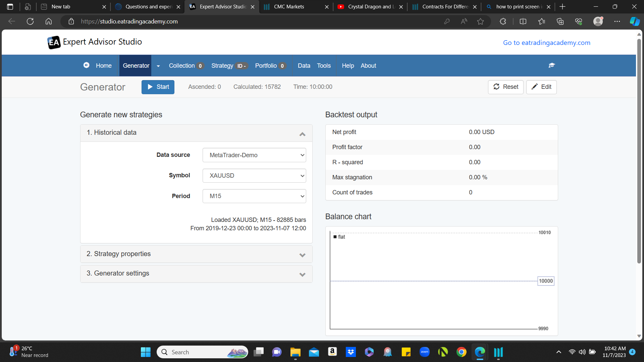Open the Amazon taskbar icon
Image resolution: width=644 pixels, height=362 pixels.
332,352
